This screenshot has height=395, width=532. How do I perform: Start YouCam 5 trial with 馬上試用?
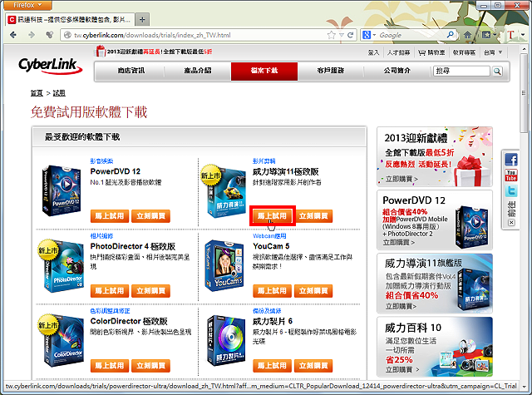(272, 291)
